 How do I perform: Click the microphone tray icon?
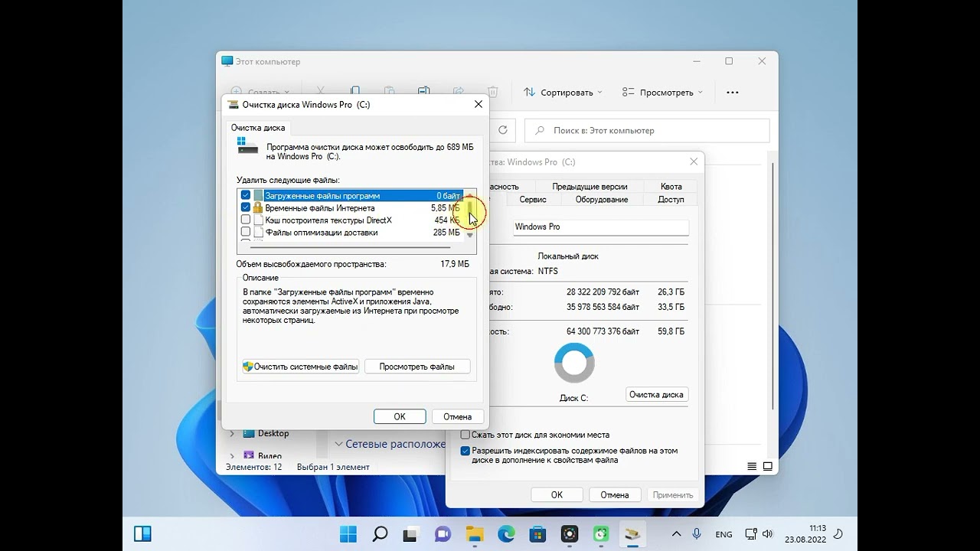coord(697,534)
